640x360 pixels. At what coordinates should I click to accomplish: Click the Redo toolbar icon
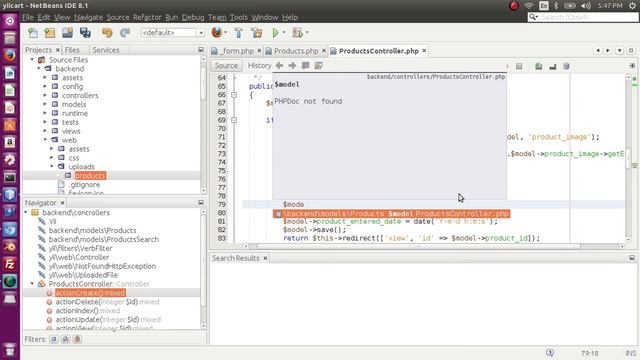[125, 33]
